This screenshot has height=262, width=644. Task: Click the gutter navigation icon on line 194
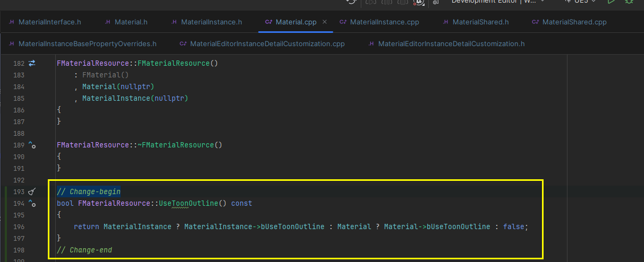pos(32,203)
